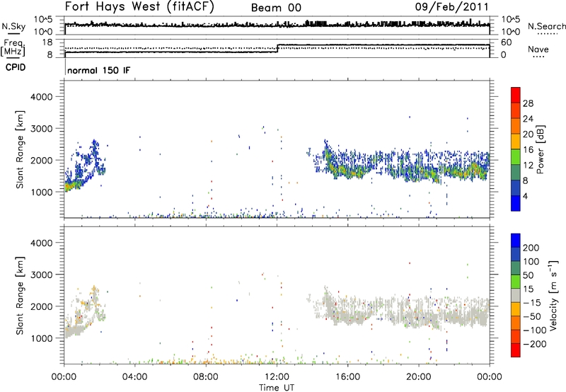This screenshot has width=566, height=392.
Task: Click the '24' power color bar label
Action: (528, 119)
